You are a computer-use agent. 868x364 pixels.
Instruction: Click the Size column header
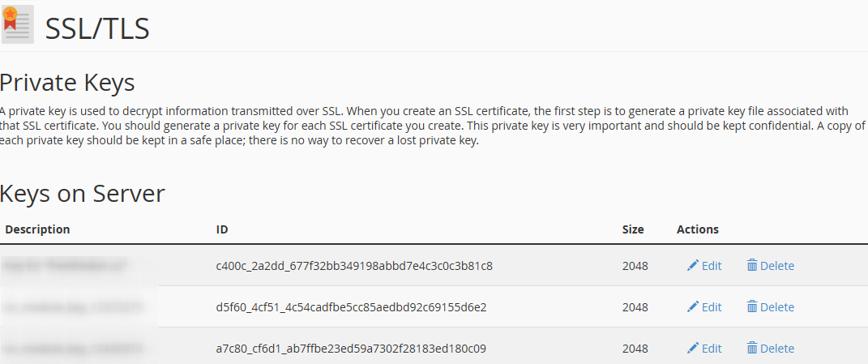coord(633,229)
